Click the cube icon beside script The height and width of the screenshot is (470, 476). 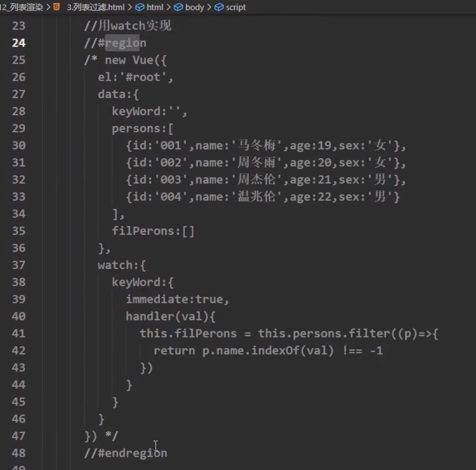[219, 7]
